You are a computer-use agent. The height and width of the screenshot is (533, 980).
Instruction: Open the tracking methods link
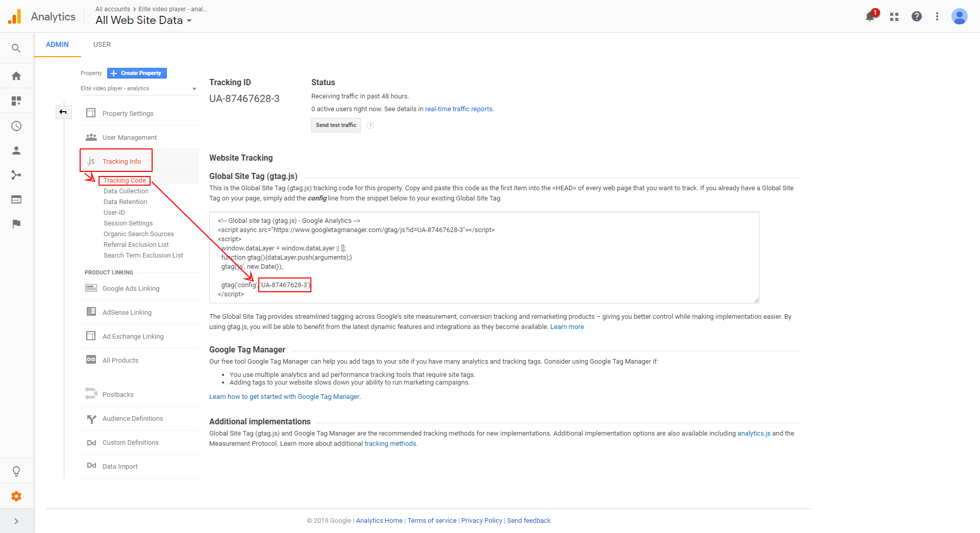pyautogui.click(x=390, y=444)
